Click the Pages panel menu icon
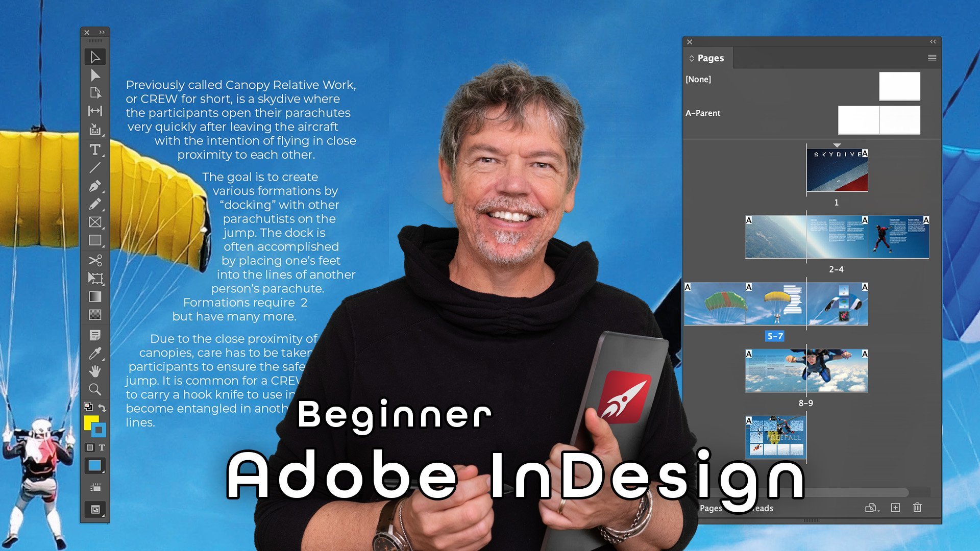 tap(932, 58)
